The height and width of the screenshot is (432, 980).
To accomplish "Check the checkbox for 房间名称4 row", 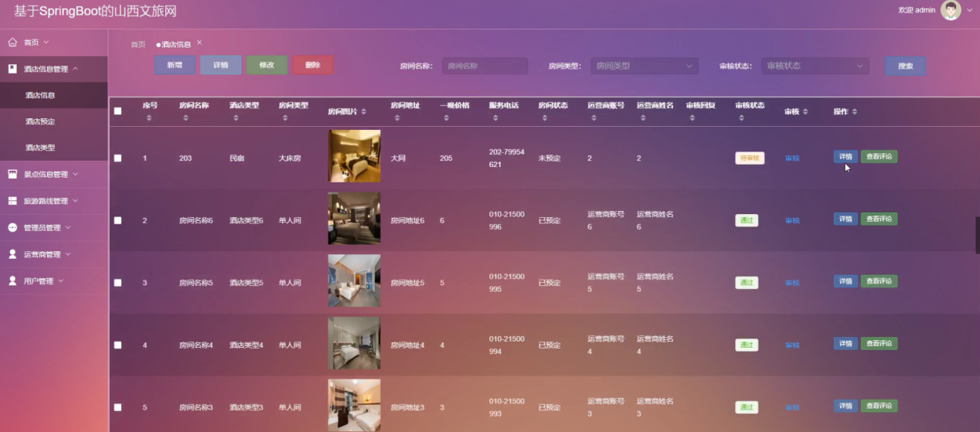I will coord(117,345).
